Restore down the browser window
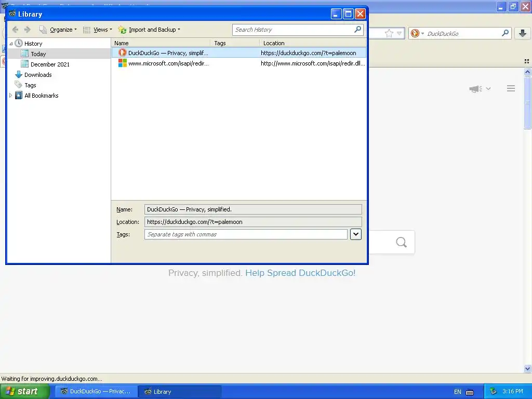The image size is (532, 399). pyautogui.click(x=514, y=6)
